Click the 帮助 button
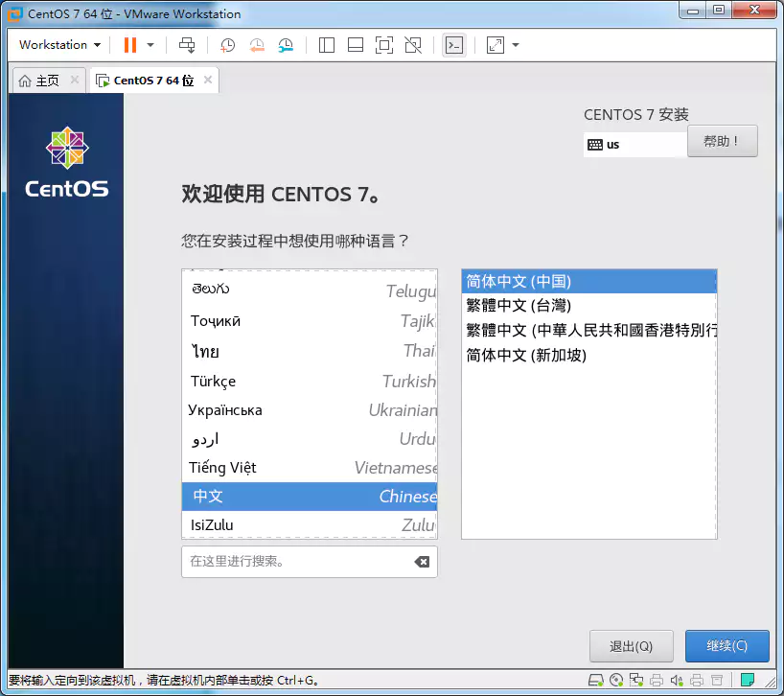 722,141
